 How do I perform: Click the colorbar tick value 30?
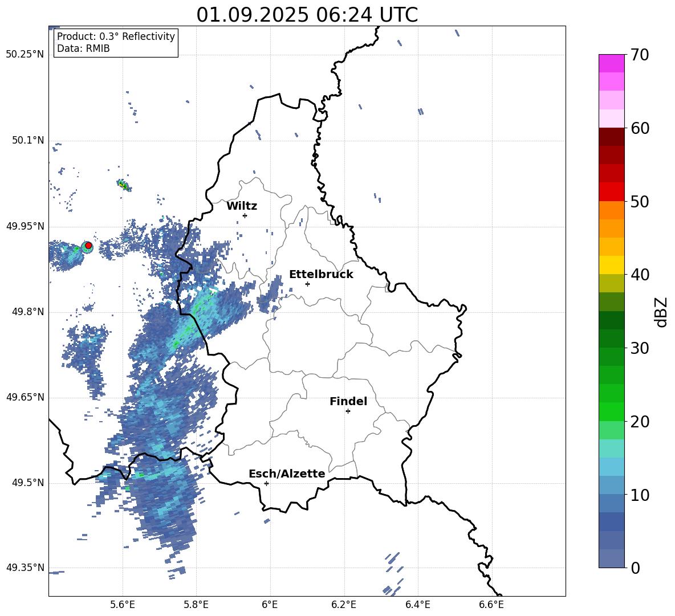tap(640, 348)
